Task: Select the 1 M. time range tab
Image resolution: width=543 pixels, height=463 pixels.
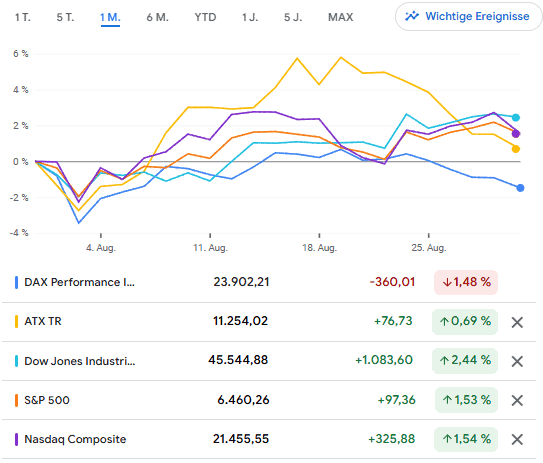Action: pos(110,17)
